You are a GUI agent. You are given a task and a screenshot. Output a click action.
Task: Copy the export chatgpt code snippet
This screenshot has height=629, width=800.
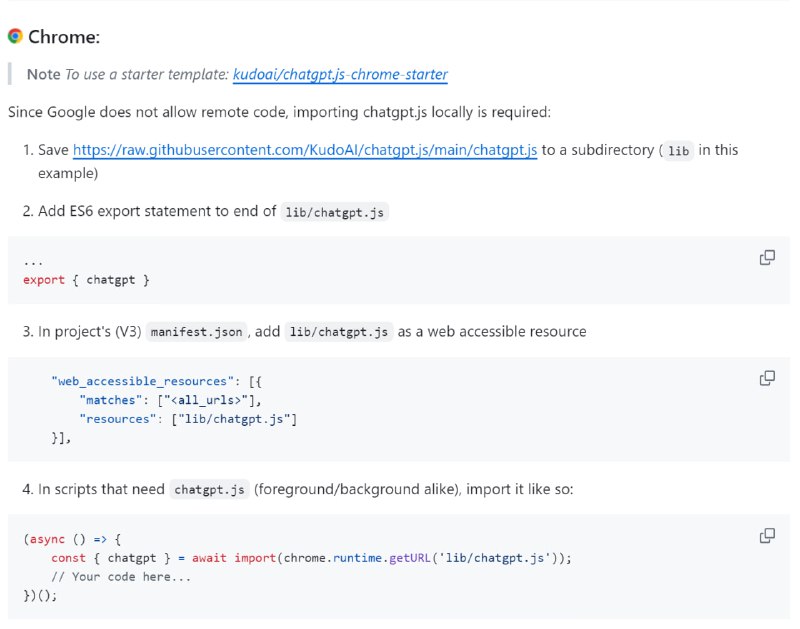coord(767,258)
